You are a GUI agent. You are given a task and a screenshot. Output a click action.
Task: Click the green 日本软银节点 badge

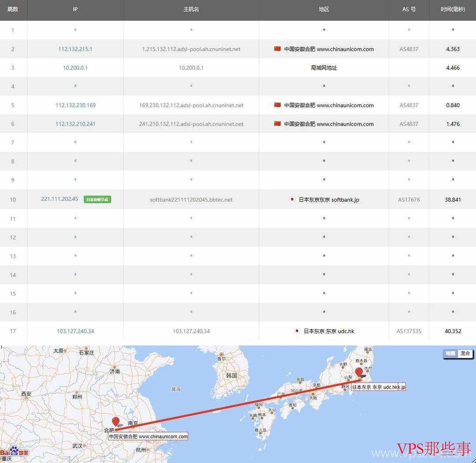pyautogui.click(x=97, y=199)
